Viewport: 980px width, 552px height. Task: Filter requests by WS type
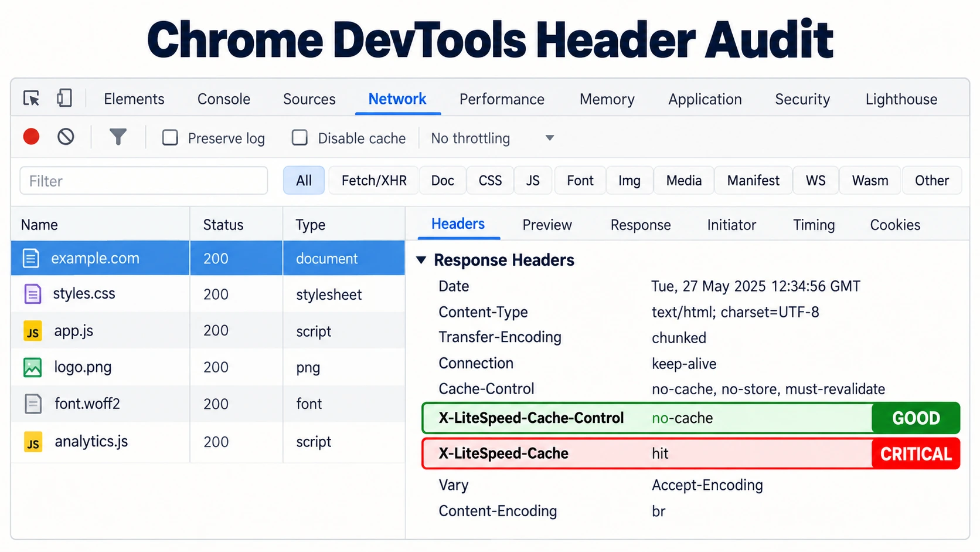[815, 181]
